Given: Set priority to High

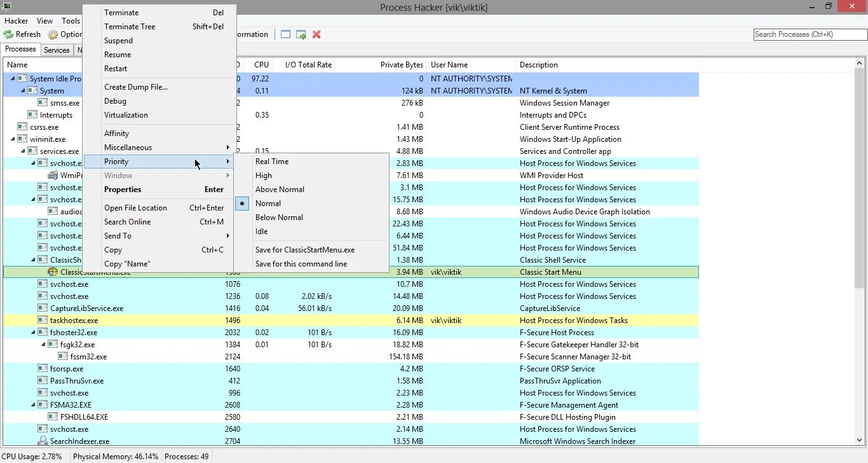Looking at the screenshot, I should click(264, 176).
